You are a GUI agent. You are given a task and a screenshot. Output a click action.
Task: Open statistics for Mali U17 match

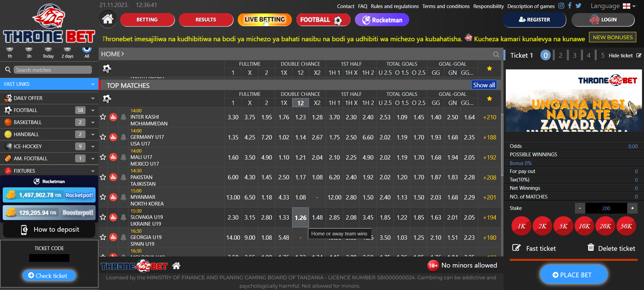[x=113, y=157]
